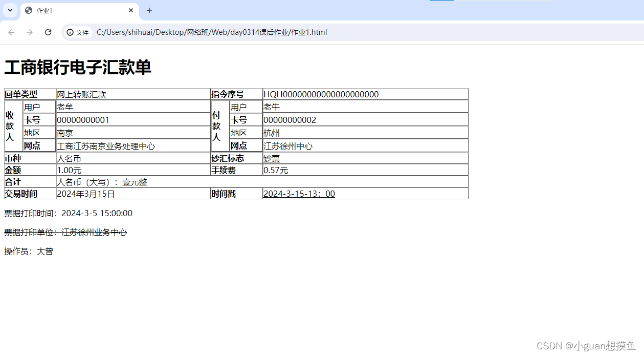Go back to previous page
The height and width of the screenshot is (356, 644).
tap(11, 32)
